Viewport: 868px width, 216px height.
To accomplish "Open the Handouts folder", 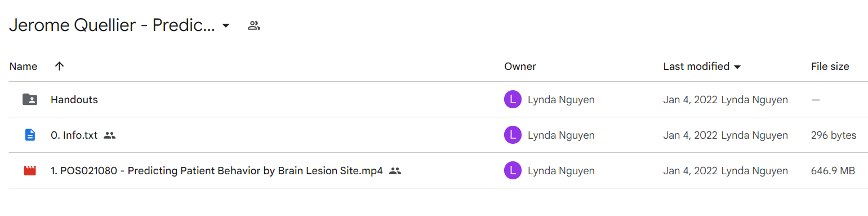I will [x=74, y=100].
